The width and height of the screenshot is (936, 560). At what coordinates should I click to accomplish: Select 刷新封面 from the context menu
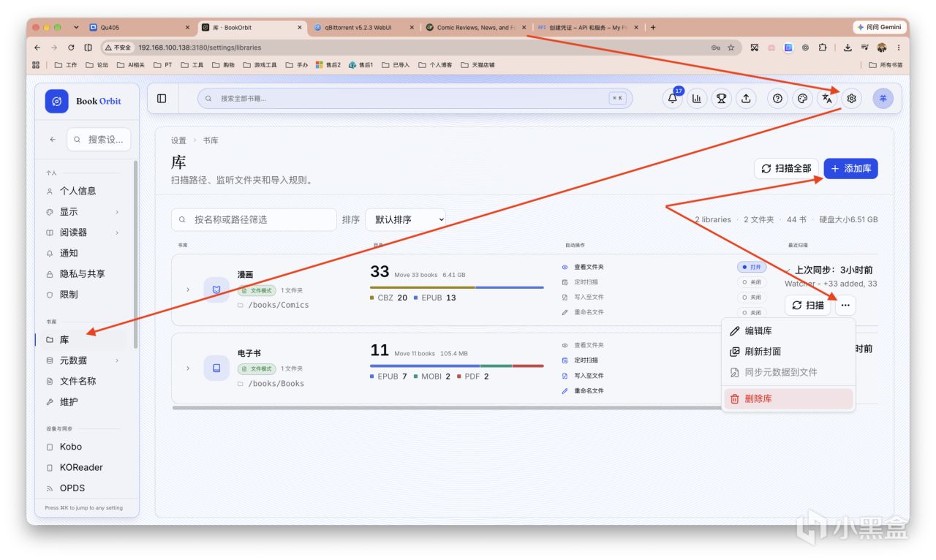(x=788, y=352)
